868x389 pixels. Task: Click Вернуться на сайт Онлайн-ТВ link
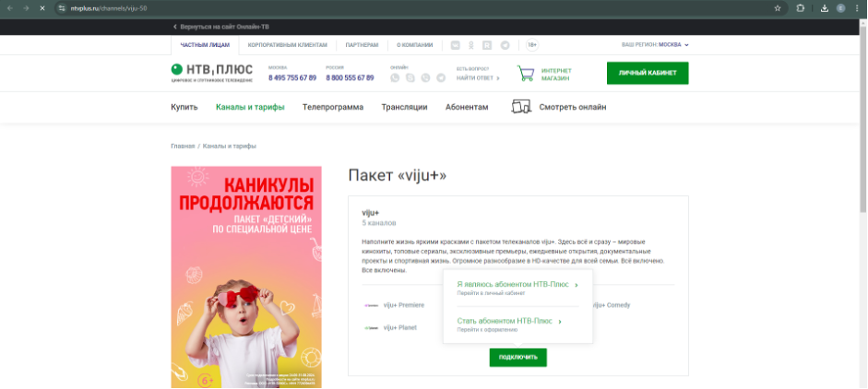[221, 27]
